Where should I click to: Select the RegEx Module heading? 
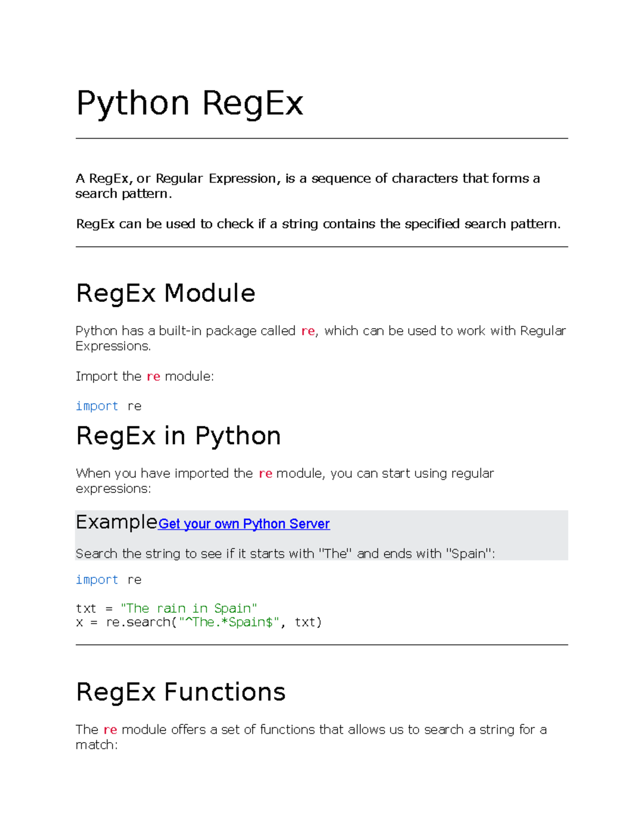pos(166,293)
